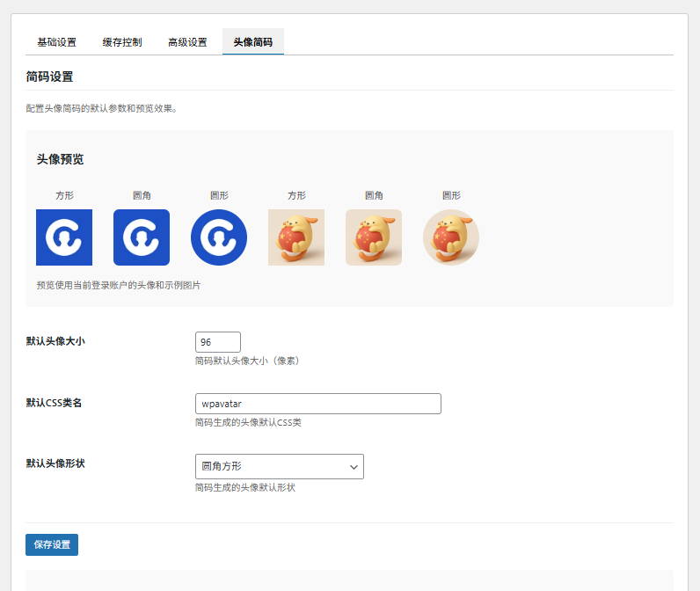Expand the 默认头像形状 dropdown
Screen dimensions: 700x591
(x=280, y=466)
